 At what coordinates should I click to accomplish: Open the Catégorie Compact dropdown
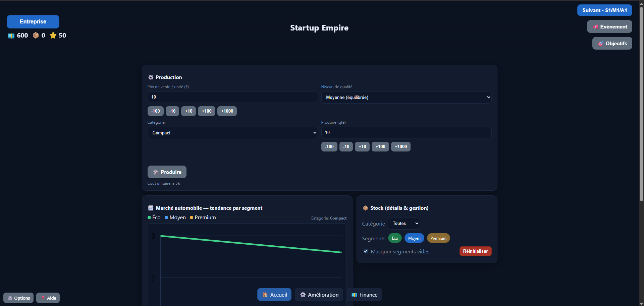tap(232, 133)
